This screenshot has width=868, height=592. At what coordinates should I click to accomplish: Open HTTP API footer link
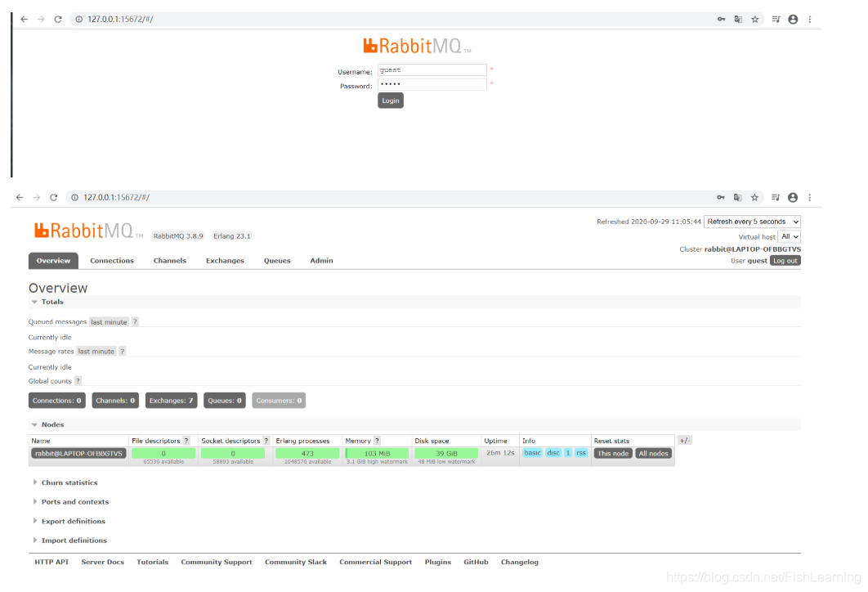click(51, 562)
